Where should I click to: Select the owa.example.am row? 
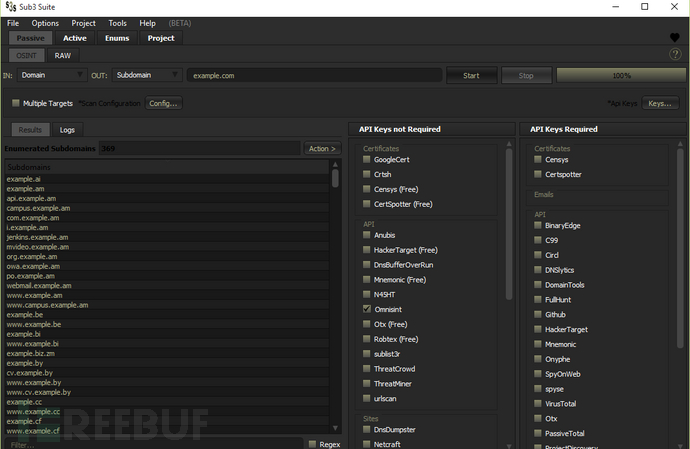[x=167, y=266]
